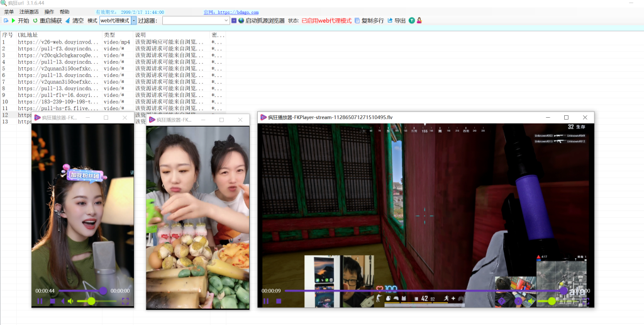This screenshot has width=644, height=325.
Task: Select row 10 URL https://183-239-109-198
Action: click(58, 101)
